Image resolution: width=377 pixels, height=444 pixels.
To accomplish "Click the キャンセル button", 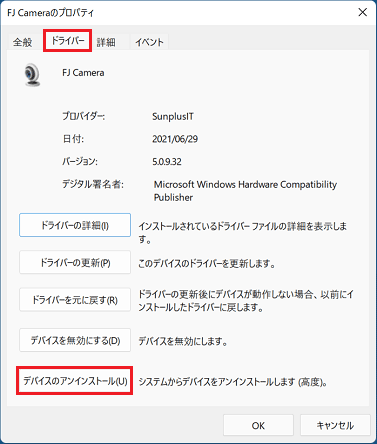I will pos(335,425).
